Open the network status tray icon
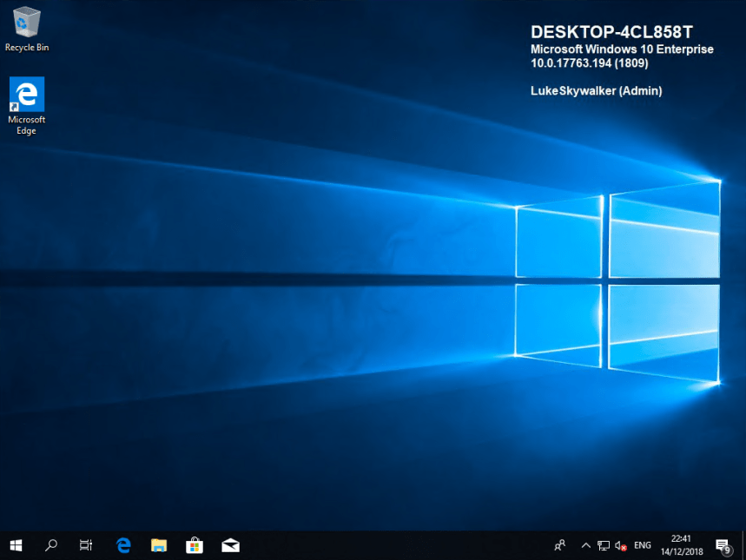 coord(603,545)
